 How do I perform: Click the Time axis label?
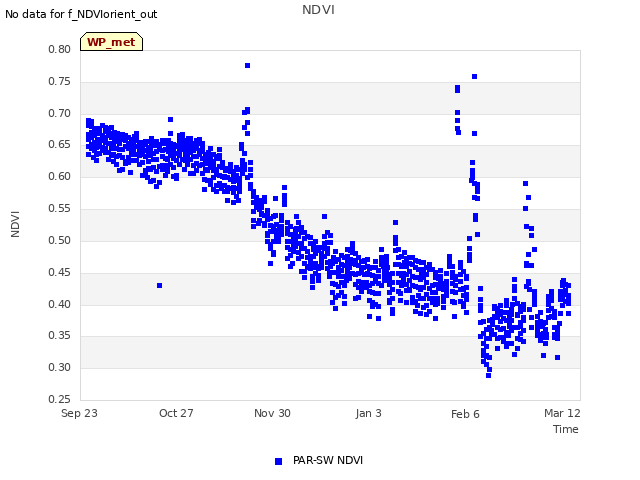coord(566,429)
